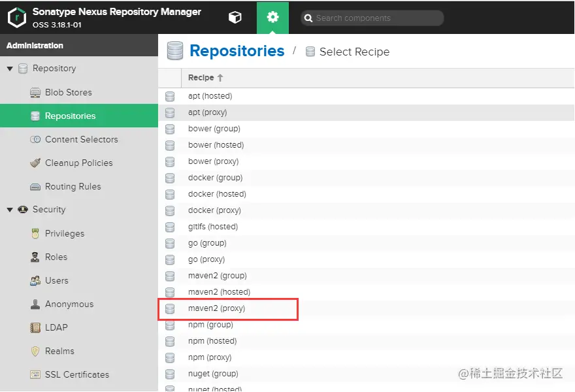The height and width of the screenshot is (392, 575).
Task: Select the gitlfs (hosted) recipe
Action: [x=367, y=227]
